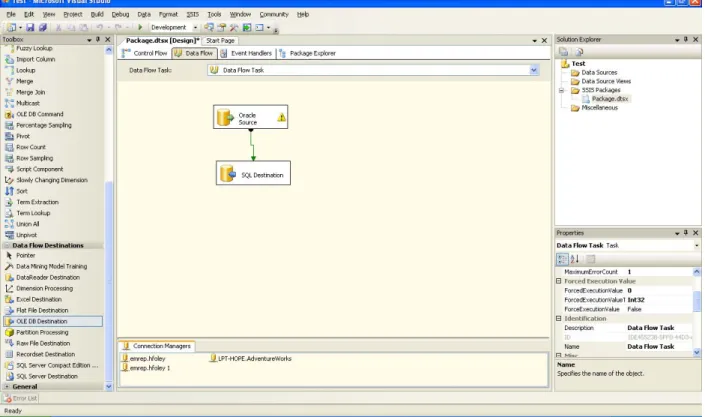Select OLE DB Destination in the Toolbox
The height and width of the screenshot is (417, 705).
[x=53, y=321]
